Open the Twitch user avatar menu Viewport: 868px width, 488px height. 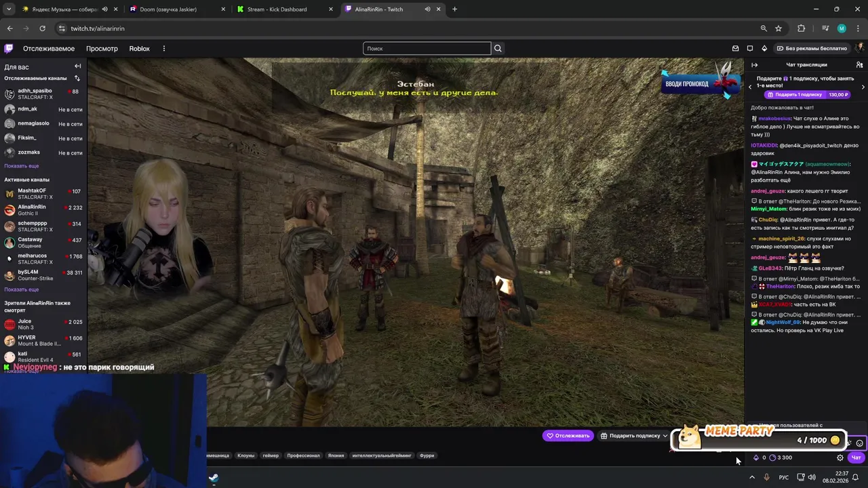click(861, 48)
